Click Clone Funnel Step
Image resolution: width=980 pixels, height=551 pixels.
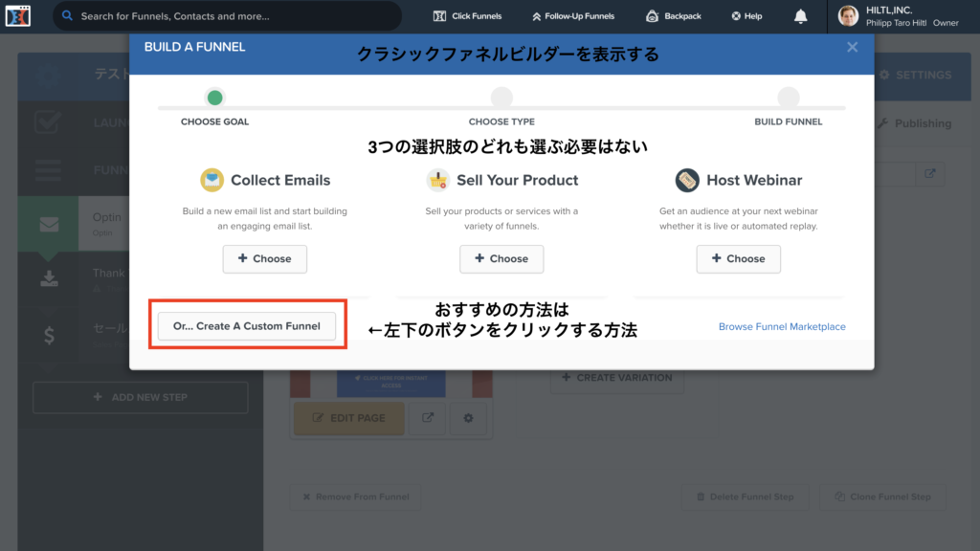tap(882, 496)
